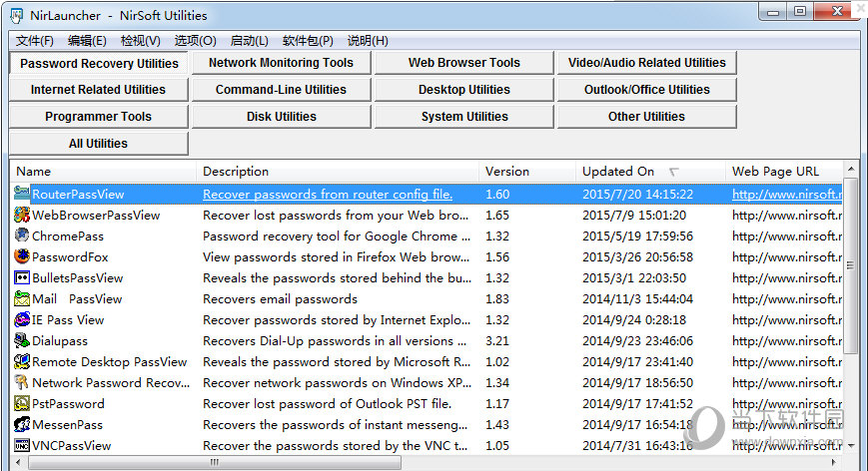The width and height of the screenshot is (868, 471).
Task: Show Desktop Utilities category
Action: [463, 90]
